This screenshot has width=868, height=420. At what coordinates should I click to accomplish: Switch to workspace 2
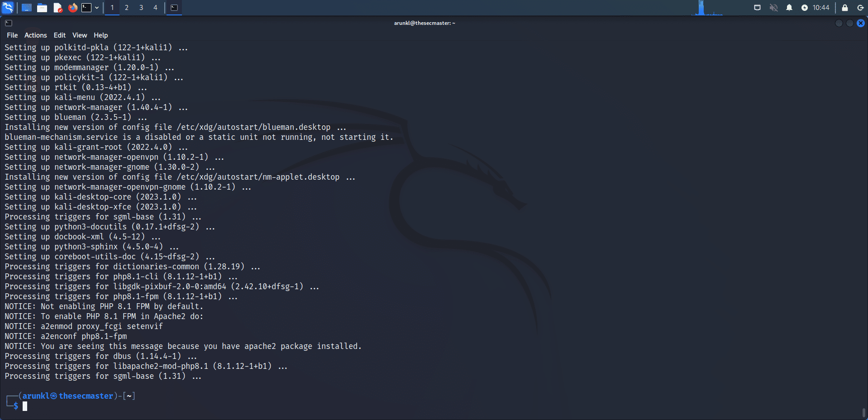pyautogui.click(x=127, y=8)
